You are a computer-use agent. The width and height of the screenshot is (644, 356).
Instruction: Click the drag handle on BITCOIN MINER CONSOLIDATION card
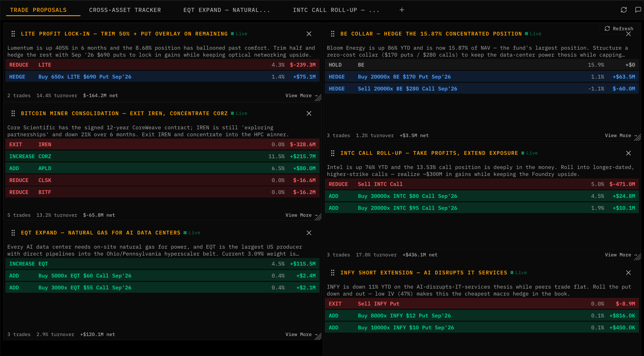tap(13, 113)
